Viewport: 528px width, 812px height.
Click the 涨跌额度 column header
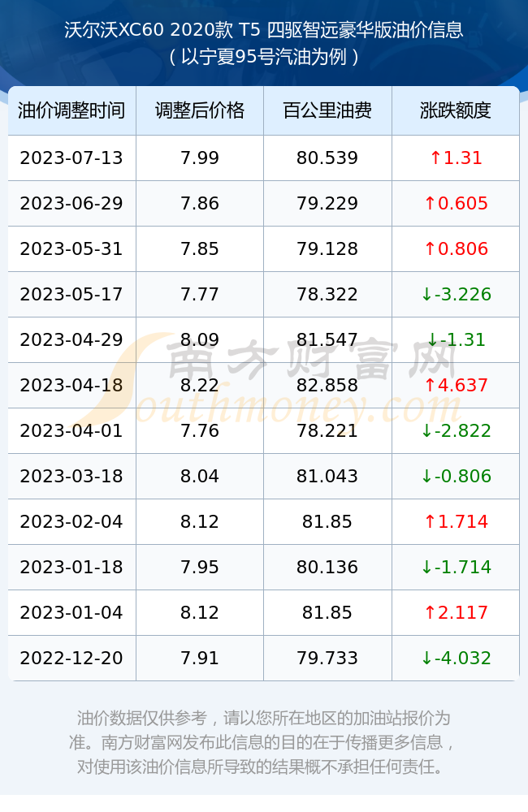[456, 110]
